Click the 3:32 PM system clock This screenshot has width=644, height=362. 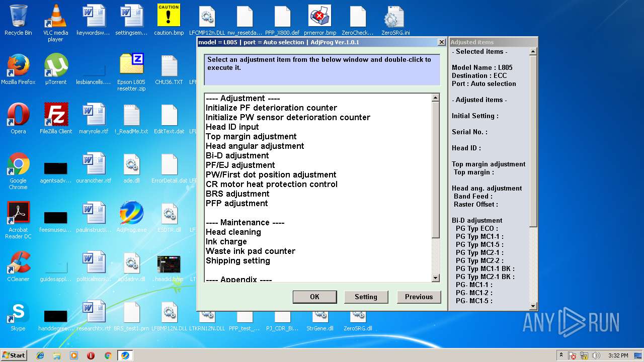618,355
